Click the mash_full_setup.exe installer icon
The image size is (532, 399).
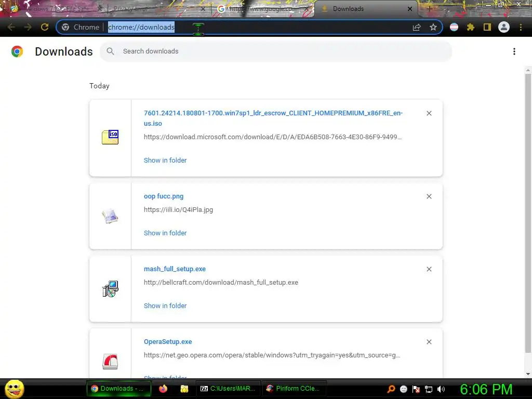pyautogui.click(x=110, y=289)
